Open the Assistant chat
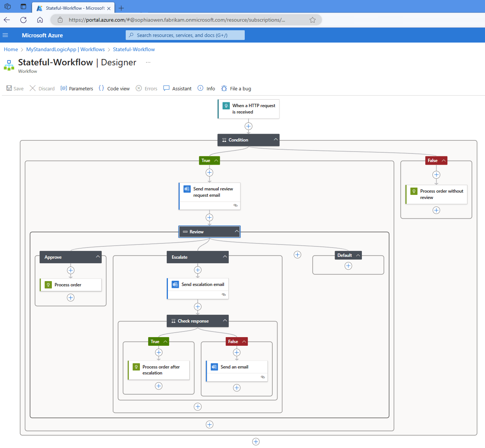Viewport: 485px width, 448px height. click(178, 88)
